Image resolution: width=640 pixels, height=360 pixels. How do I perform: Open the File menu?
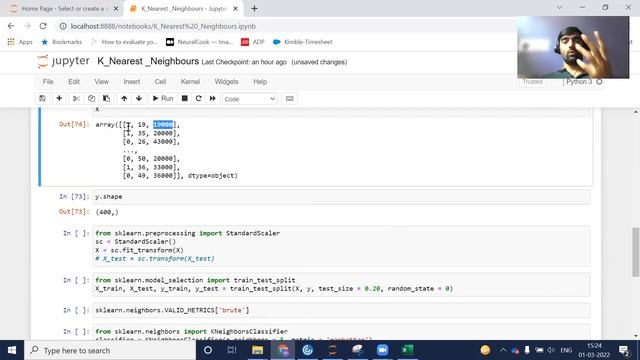(x=48, y=82)
